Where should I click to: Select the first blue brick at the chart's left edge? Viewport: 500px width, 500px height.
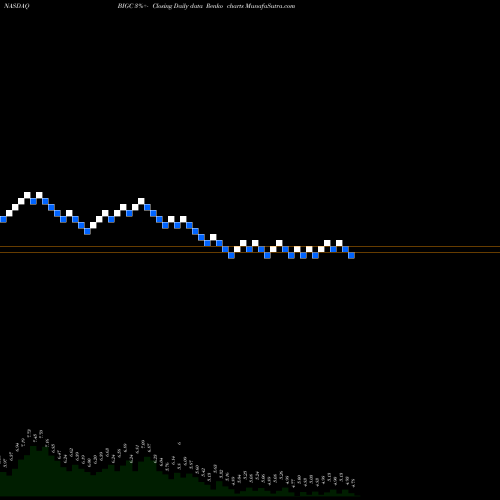coord(3,219)
